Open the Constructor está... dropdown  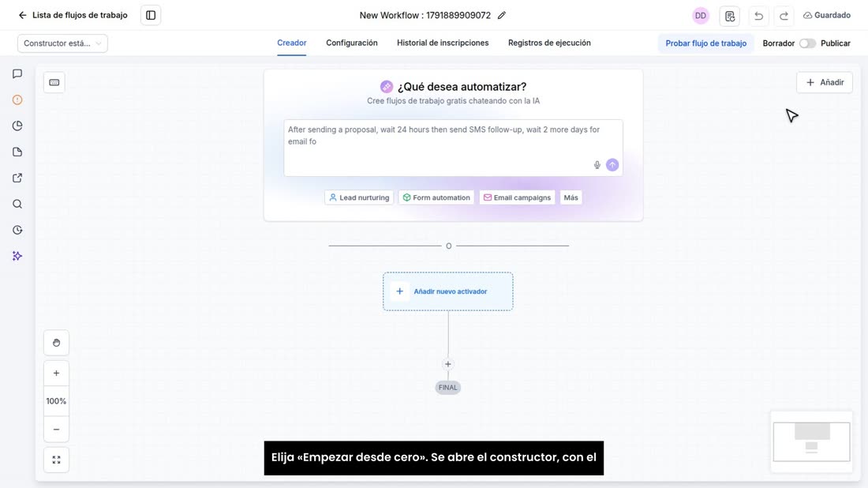coord(62,43)
